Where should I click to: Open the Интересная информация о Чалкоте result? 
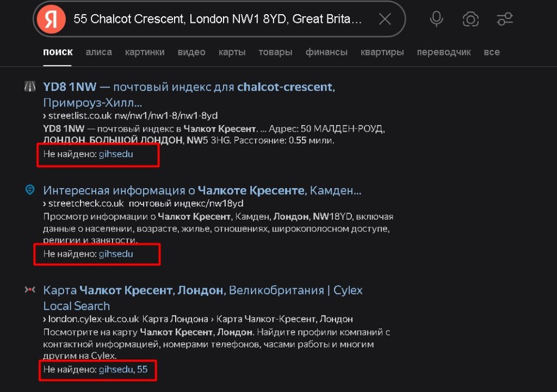(x=201, y=190)
